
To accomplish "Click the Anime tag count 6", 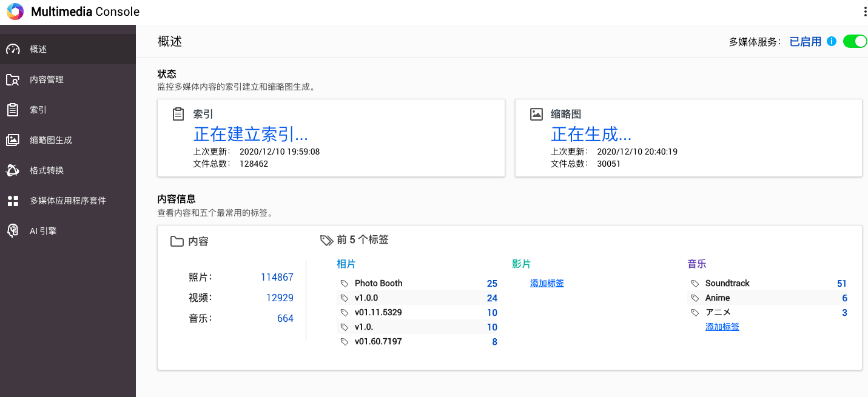I will tap(844, 298).
